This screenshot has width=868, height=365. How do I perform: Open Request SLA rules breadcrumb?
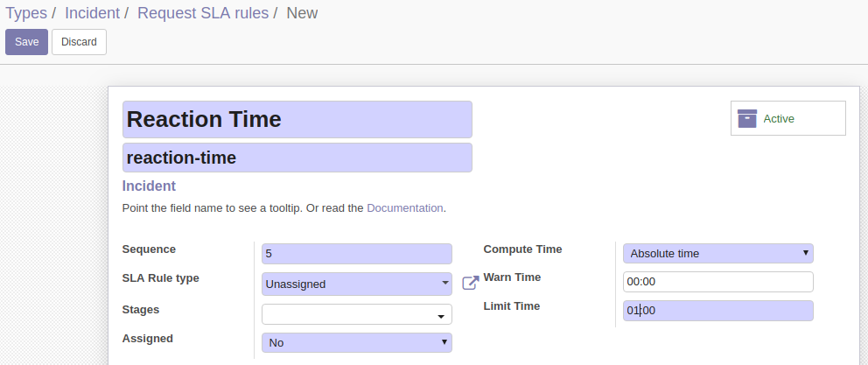(203, 13)
